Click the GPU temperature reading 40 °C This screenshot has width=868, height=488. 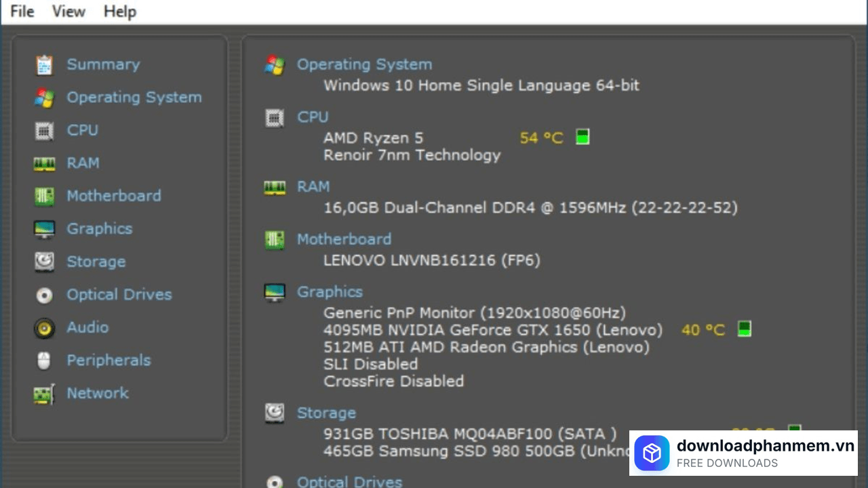703,330
